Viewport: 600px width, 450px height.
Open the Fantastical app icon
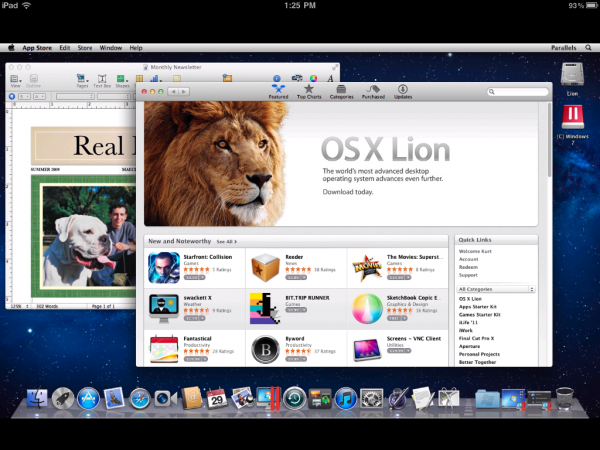click(164, 349)
